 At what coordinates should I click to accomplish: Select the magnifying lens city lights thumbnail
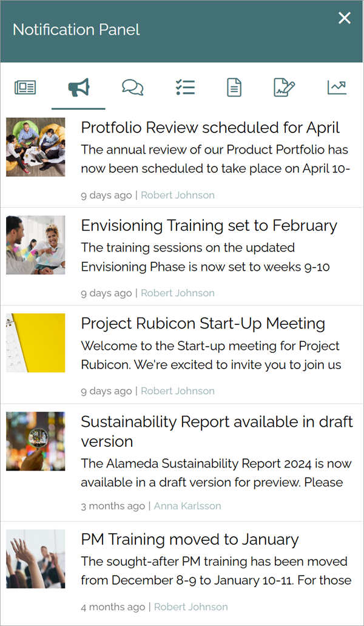(x=35, y=441)
